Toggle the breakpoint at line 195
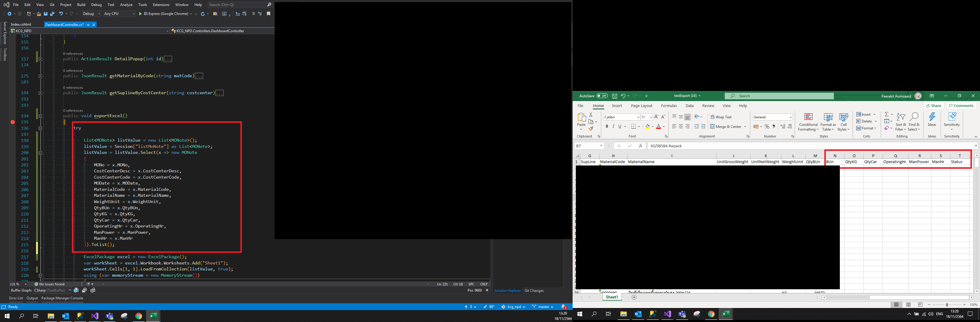 pyautogui.click(x=13, y=122)
